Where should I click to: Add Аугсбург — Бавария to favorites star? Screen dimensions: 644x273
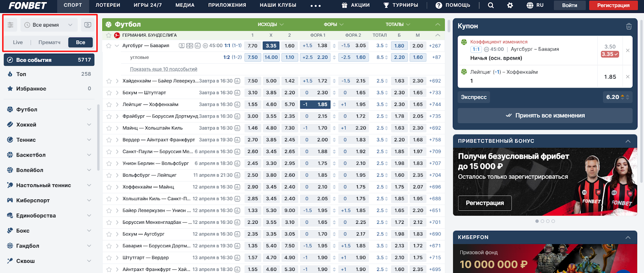click(109, 46)
